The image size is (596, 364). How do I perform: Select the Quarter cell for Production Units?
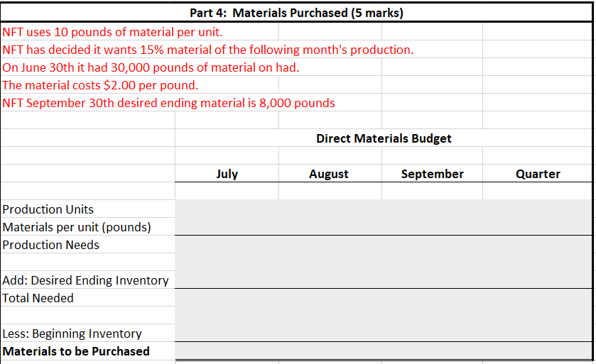click(538, 209)
